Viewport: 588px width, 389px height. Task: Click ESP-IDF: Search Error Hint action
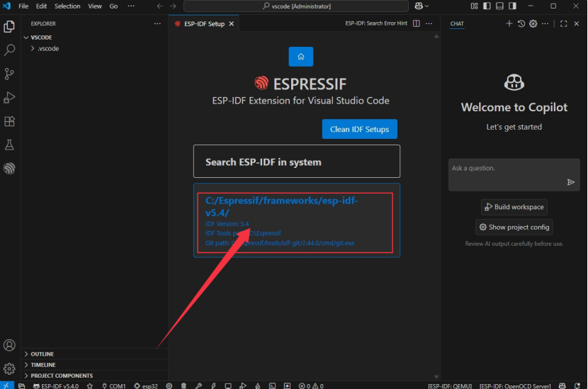click(x=376, y=23)
